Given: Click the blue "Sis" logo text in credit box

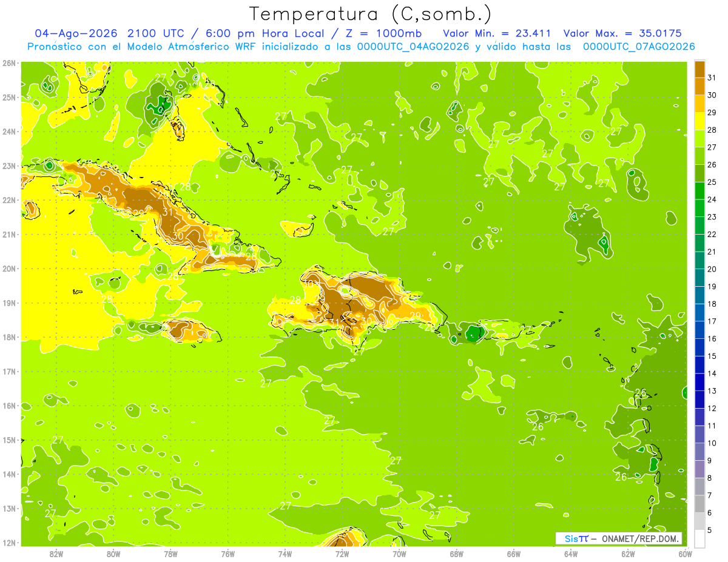Looking at the screenshot, I should click(572, 538).
